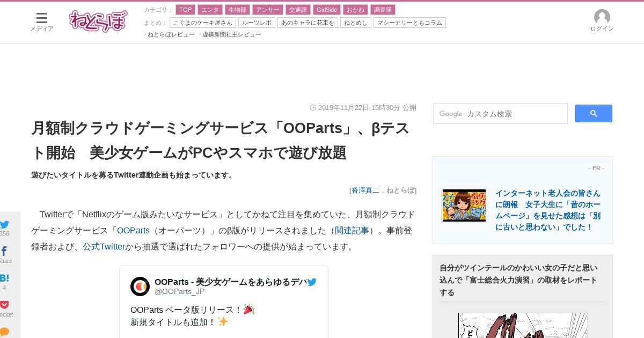Open マシーナリーともコラム summary link
Screen dimensions: 644x338
click(409, 23)
